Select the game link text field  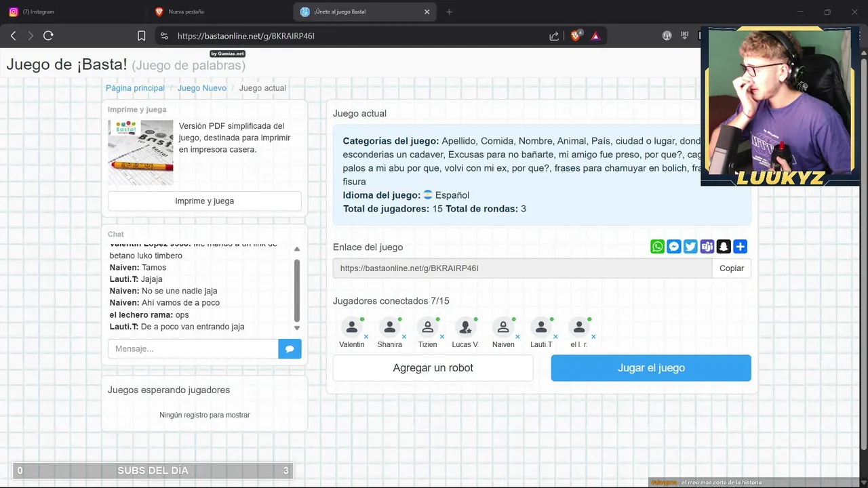point(523,268)
